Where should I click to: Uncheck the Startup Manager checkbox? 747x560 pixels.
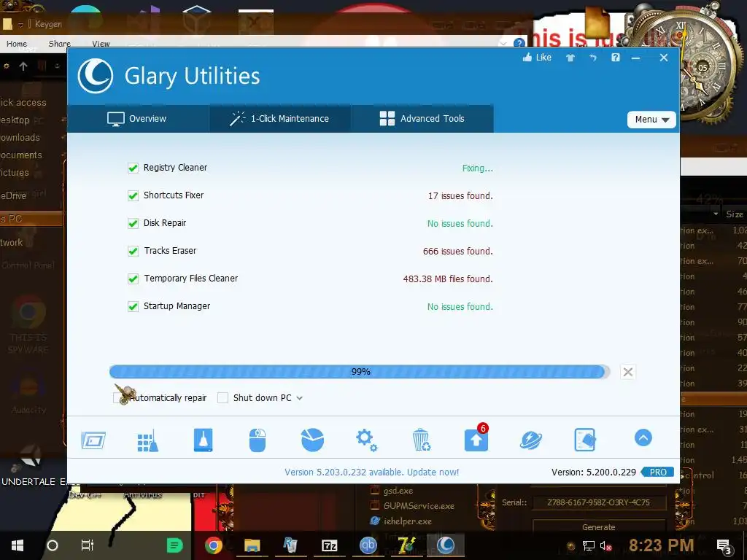click(x=133, y=306)
